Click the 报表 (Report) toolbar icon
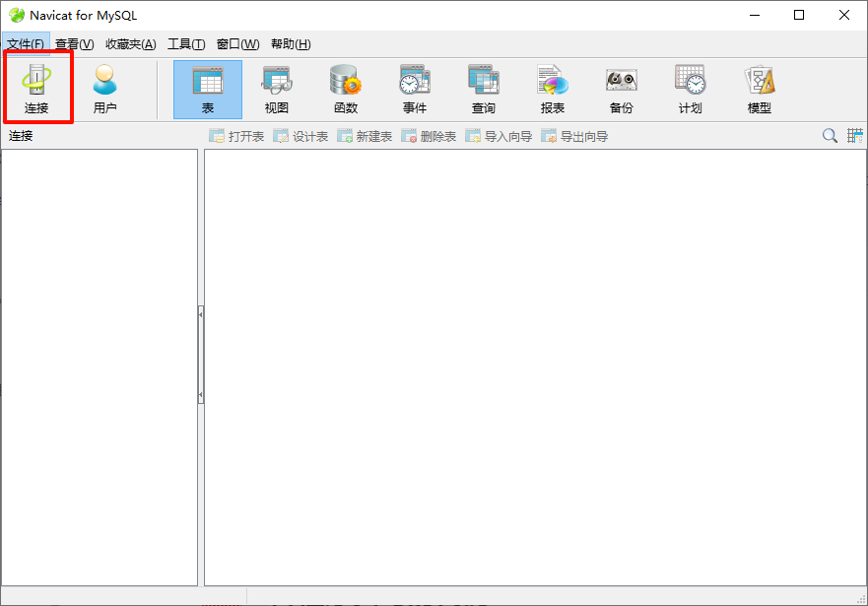The height and width of the screenshot is (606, 868). [x=552, y=89]
